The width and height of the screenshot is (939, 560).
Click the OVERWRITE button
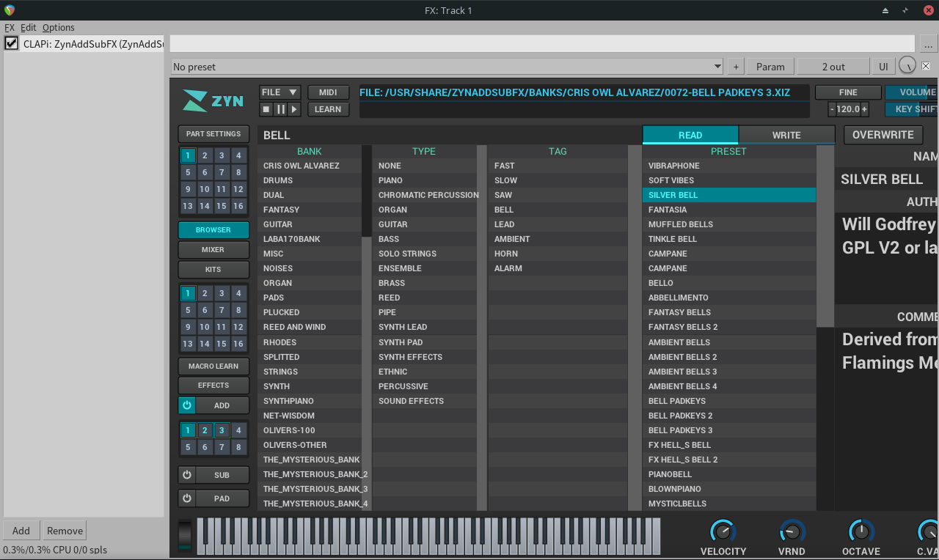pyautogui.click(x=883, y=135)
